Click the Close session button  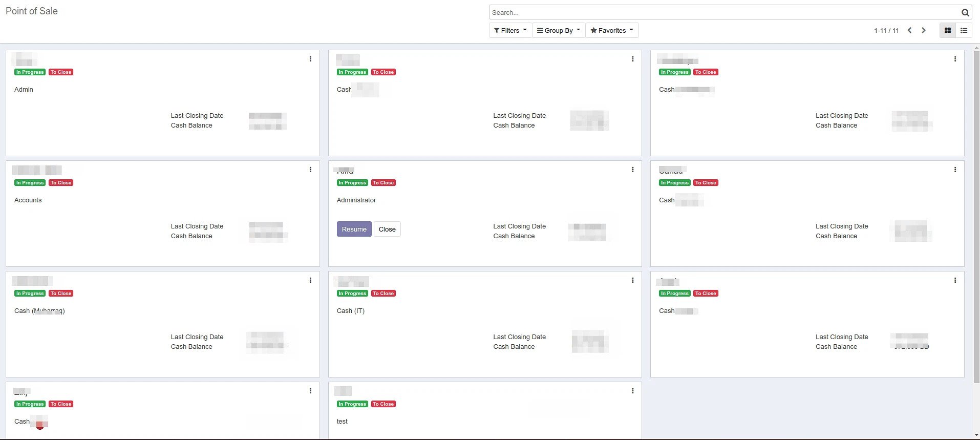click(x=387, y=229)
